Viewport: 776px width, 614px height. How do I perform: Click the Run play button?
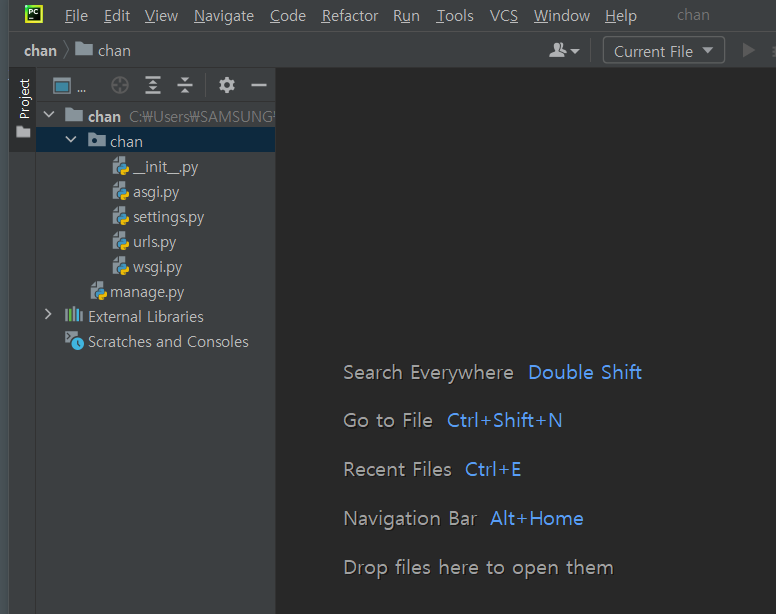pyautogui.click(x=748, y=50)
